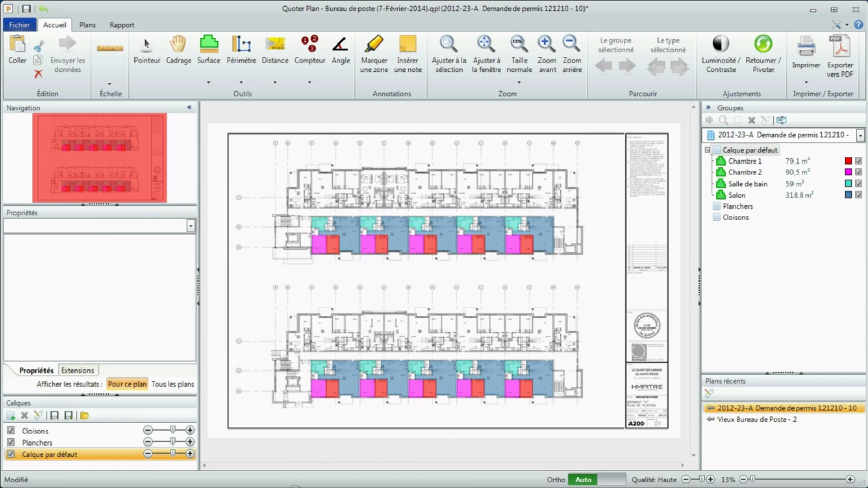Viewport: 868px width, 488px height.
Task: Open the Rapport ribbon tab
Action: 122,25
